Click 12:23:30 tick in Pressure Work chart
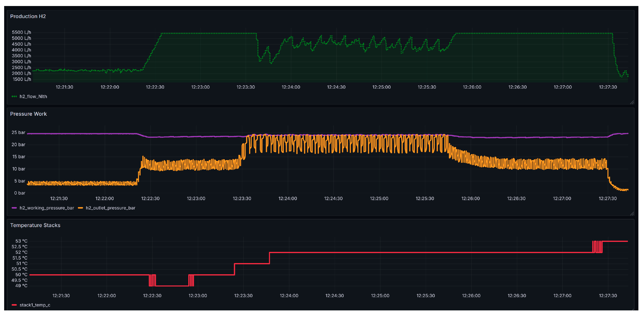The image size is (644, 316). pyautogui.click(x=242, y=198)
